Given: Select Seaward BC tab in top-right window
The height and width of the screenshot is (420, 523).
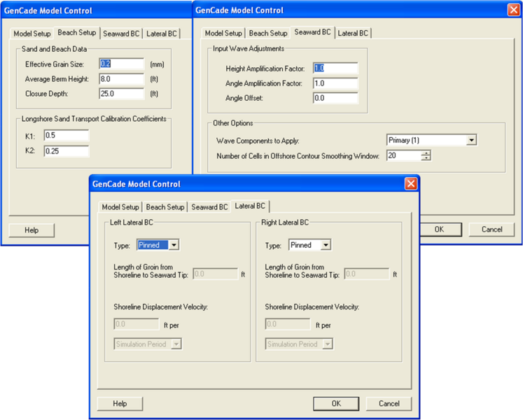Looking at the screenshot, I should pyautogui.click(x=312, y=32).
